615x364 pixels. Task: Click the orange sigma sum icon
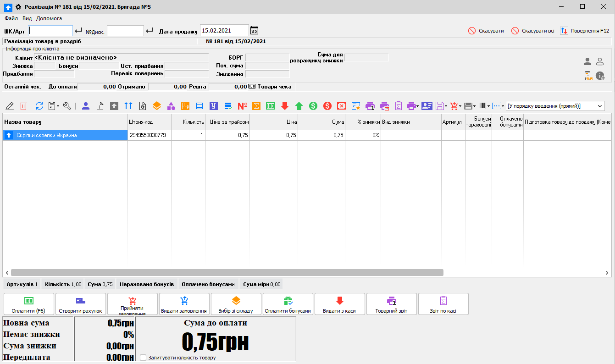pos(257,106)
